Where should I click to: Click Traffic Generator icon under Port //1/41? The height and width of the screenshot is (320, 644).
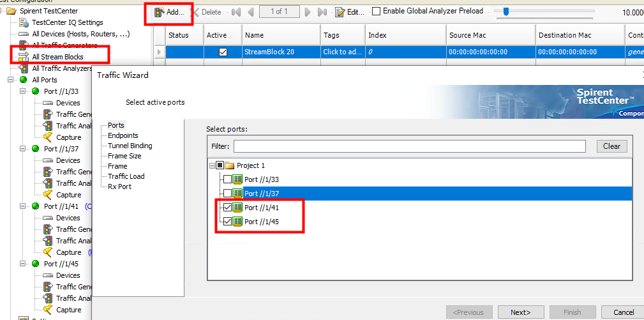point(48,230)
